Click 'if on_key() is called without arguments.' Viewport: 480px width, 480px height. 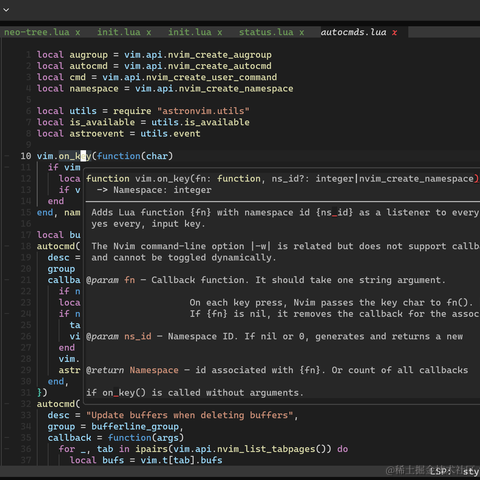(195, 393)
